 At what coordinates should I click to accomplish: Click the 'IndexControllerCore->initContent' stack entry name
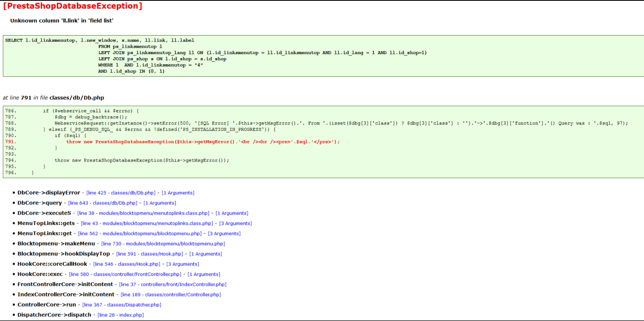(x=66, y=294)
